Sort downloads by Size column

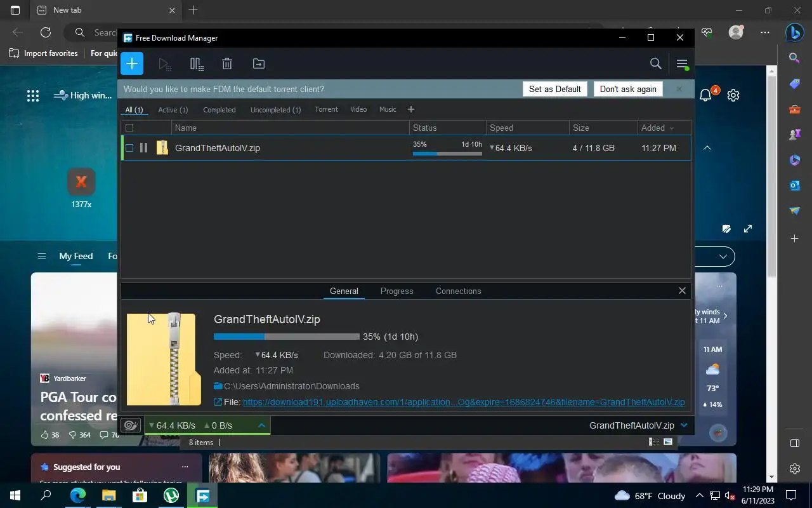(603, 128)
